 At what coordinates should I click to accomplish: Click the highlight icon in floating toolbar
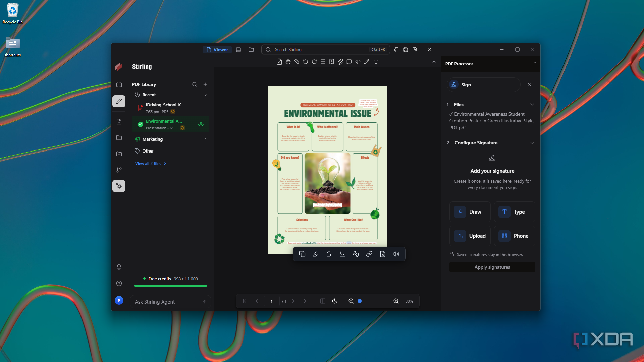[316, 254]
